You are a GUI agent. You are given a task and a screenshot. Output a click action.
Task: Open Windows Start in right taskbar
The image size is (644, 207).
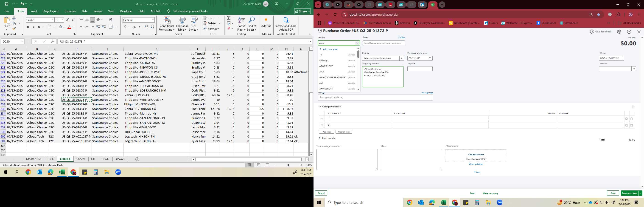(319, 202)
